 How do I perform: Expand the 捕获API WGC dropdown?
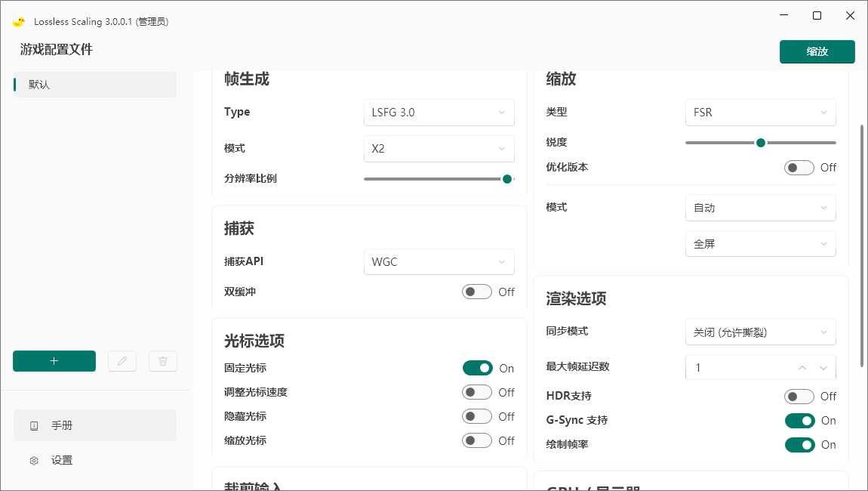439,261
